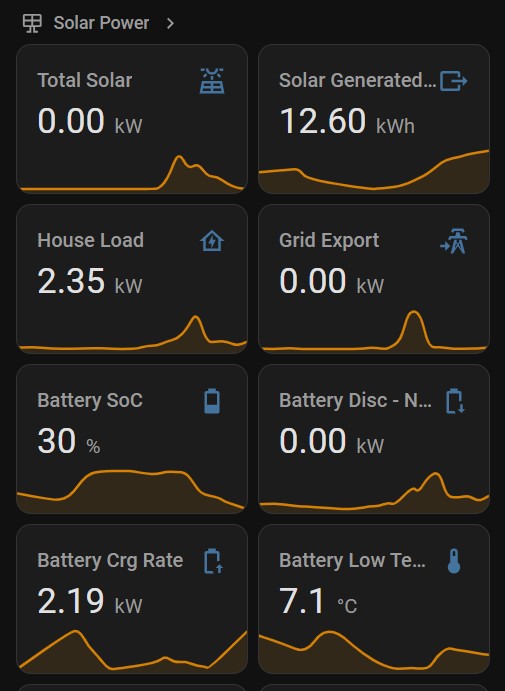Click the Grid Export graph peak
Image resolution: width=505 pixels, height=691 pixels.
[413, 314]
